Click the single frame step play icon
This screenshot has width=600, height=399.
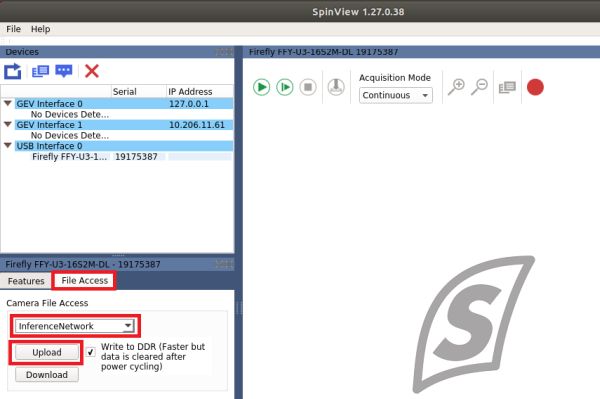285,87
